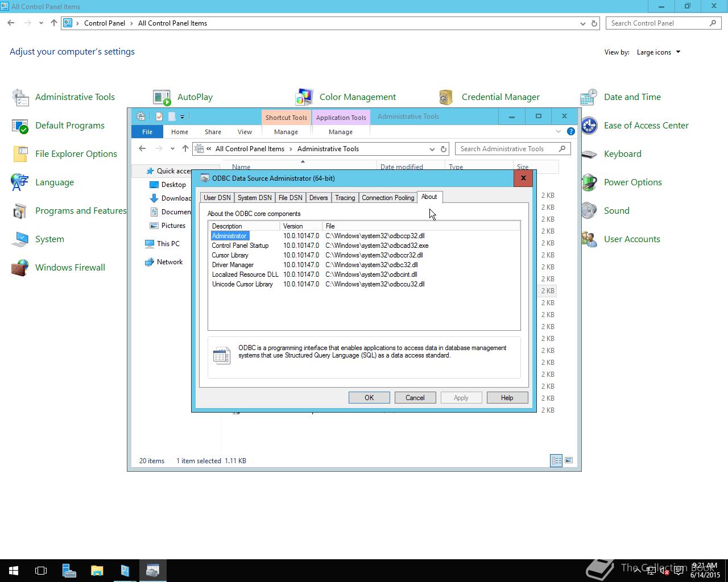
Task: Switch to the Tracing tab
Action: 345,198
